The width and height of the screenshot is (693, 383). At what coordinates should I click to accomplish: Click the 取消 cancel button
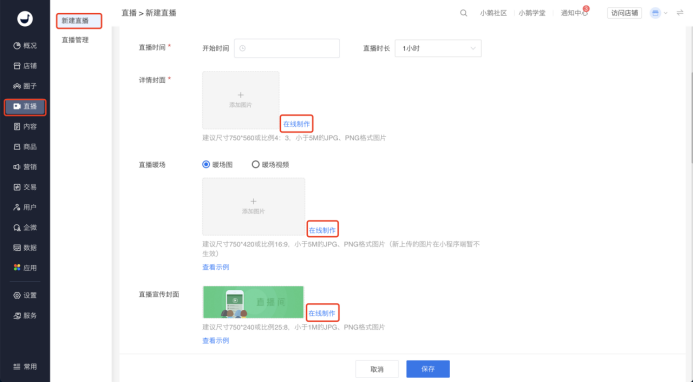coord(377,369)
